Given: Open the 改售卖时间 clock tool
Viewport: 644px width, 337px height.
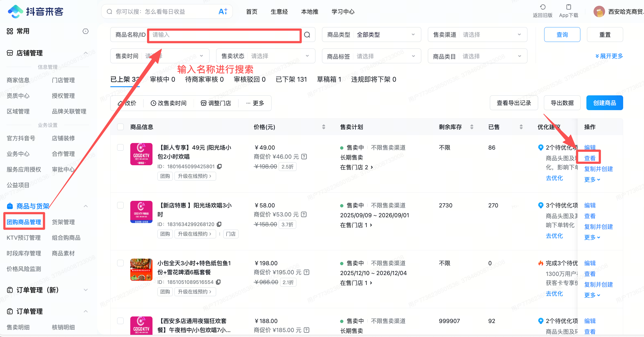Looking at the screenshot, I should [x=169, y=103].
